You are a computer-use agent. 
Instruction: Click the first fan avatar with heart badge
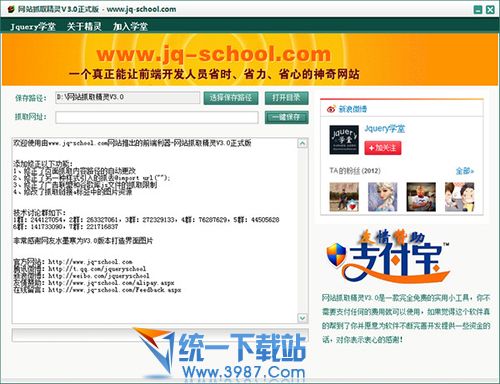click(344, 197)
